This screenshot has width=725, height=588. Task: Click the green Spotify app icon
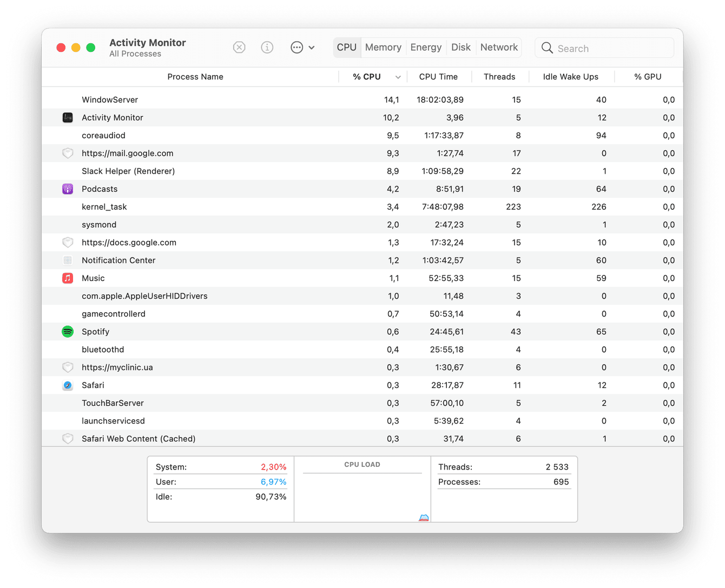(68, 332)
